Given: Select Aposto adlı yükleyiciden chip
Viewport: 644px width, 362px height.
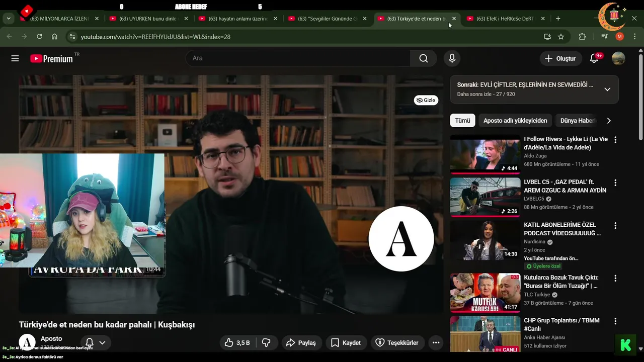Looking at the screenshot, I should pyautogui.click(x=515, y=121).
